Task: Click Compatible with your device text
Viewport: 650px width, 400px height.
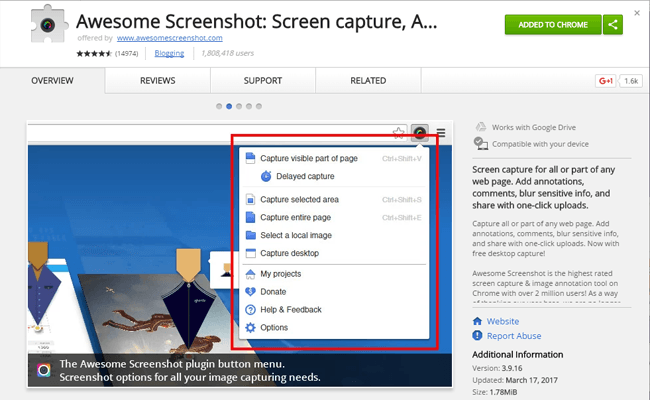Action: coord(540,144)
